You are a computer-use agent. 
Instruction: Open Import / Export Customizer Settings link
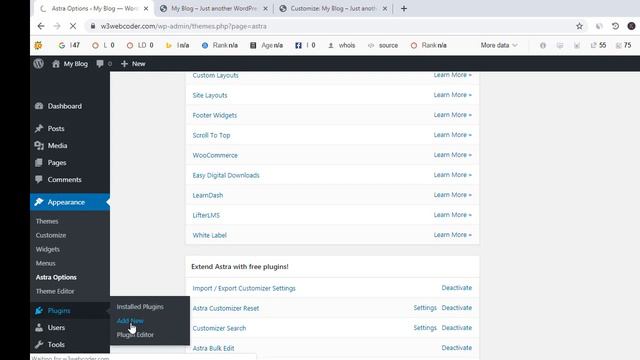(x=244, y=289)
